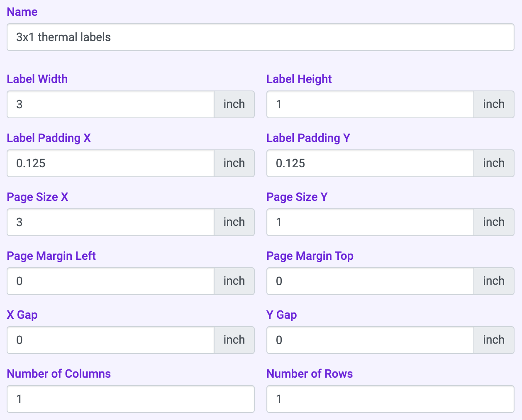Click into Label Padding X field
522x420 pixels.
pos(110,164)
